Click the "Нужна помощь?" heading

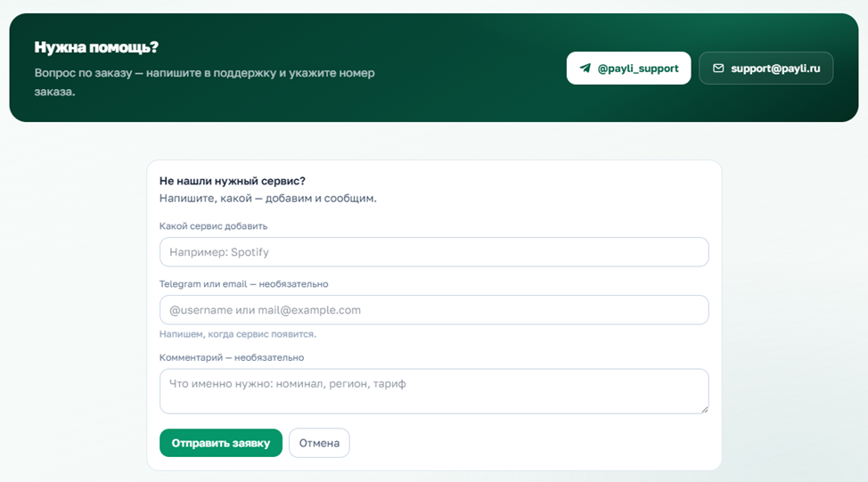(96, 47)
